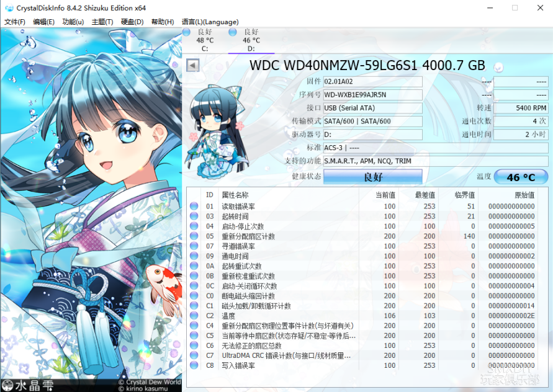Click status orb for attribute C6 无法修正的扇区总数
553x392 pixels.
tap(194, 345)
